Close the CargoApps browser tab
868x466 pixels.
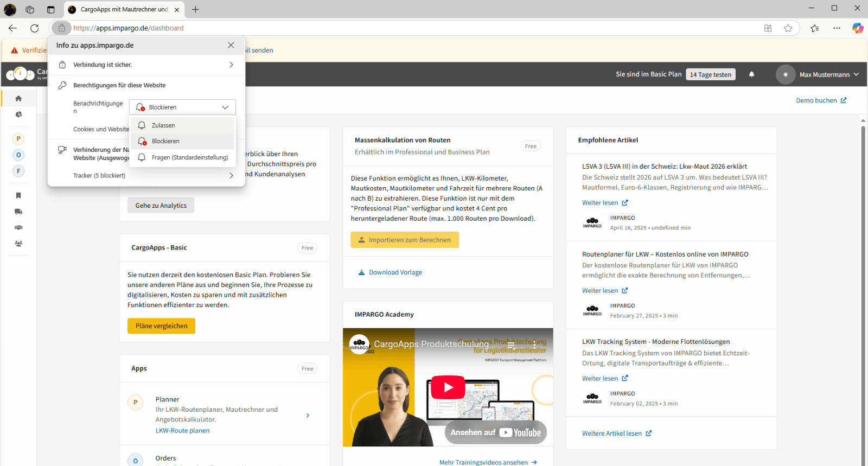pyautogui.click(x=177, y=9)
